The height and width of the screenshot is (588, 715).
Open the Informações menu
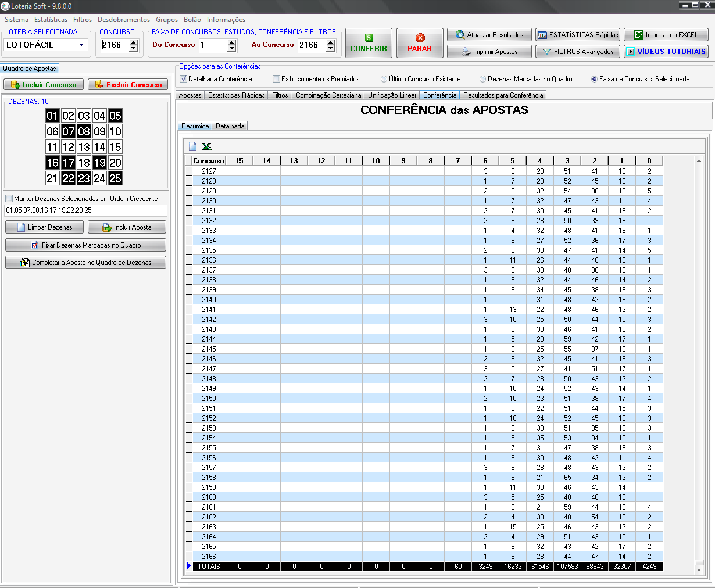(x=226, y=20)
